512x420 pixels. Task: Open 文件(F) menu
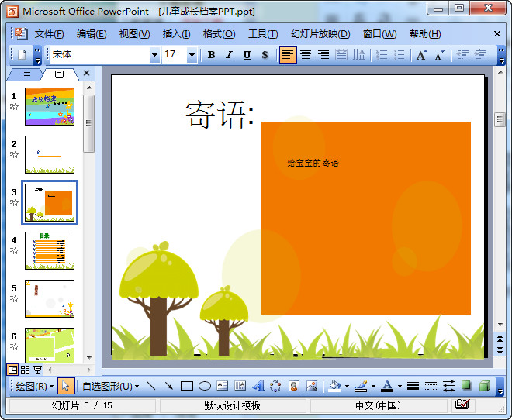coord(50,34)
